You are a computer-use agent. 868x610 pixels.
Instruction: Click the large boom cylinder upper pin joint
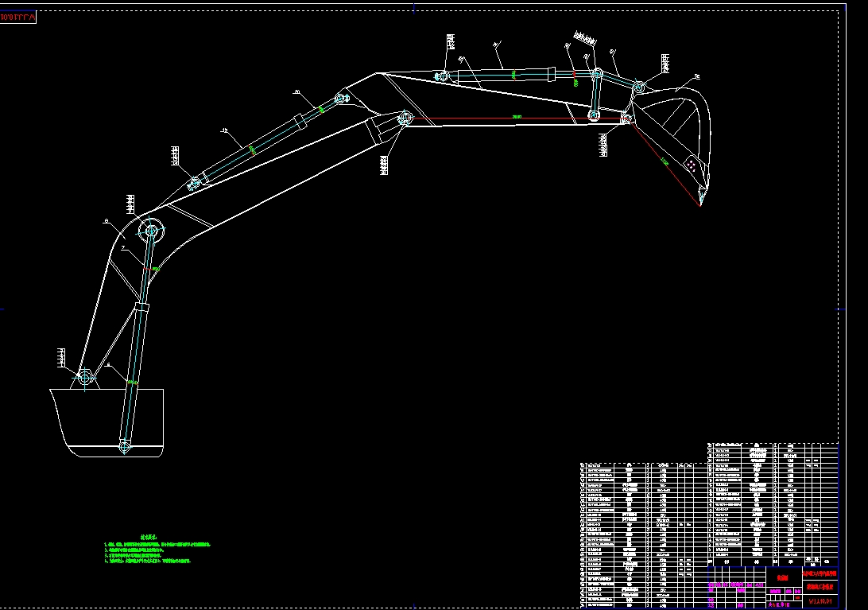click(151, 231)
